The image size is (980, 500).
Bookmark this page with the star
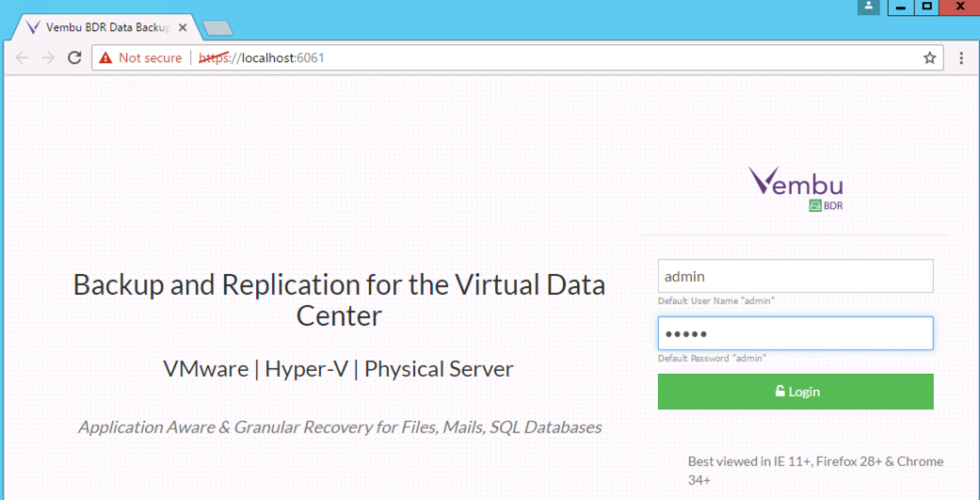pyautogui.click(x=929, y=58)
